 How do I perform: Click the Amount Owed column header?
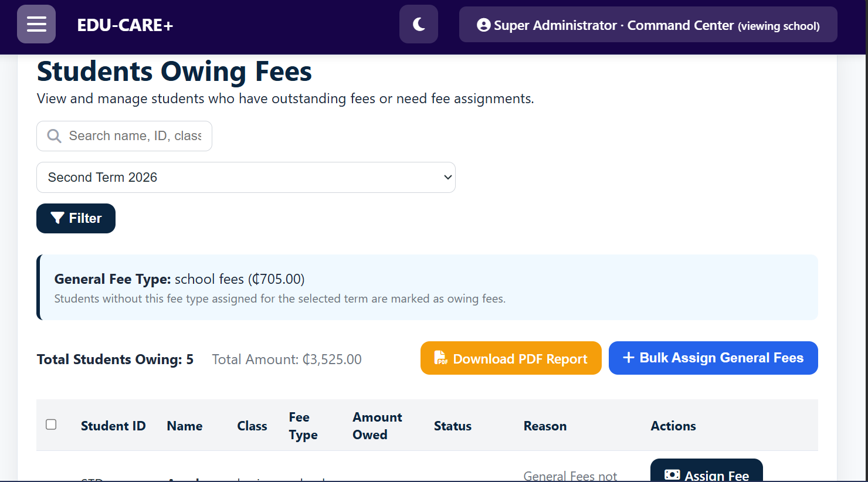[377, 426]
